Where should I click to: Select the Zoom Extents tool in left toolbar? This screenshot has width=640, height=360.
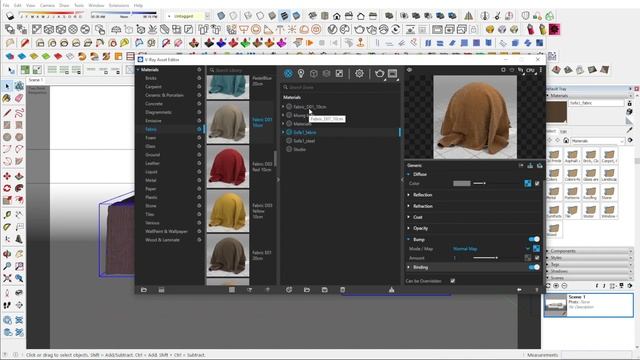coord(7,278)
